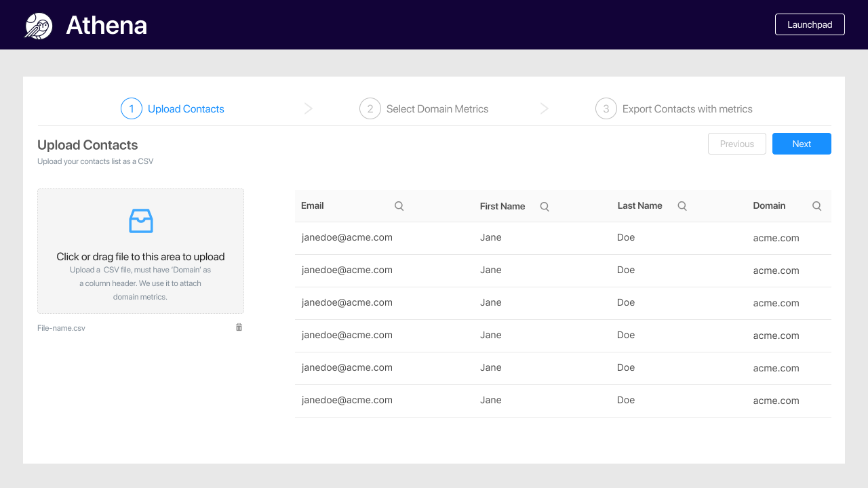This screenshot has height=488, width=868.
Task: Click the Athena title text
Action: (x=106, y=25)
